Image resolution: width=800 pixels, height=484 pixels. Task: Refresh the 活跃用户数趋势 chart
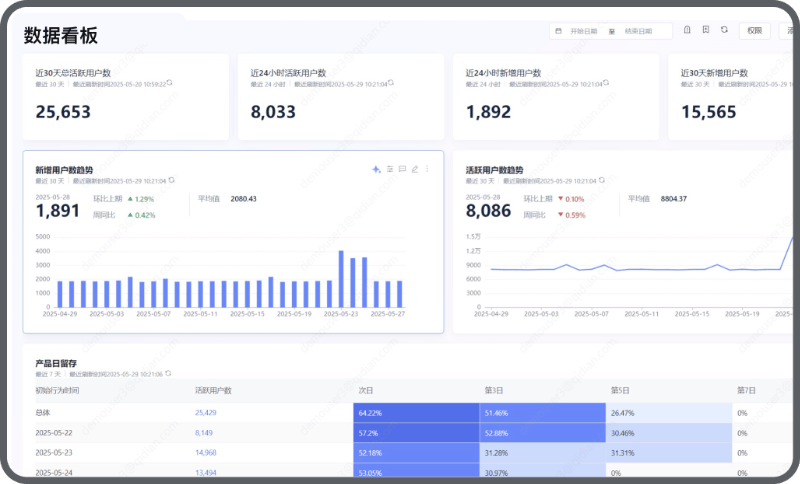pyautogui.click(x=602, y=180)
